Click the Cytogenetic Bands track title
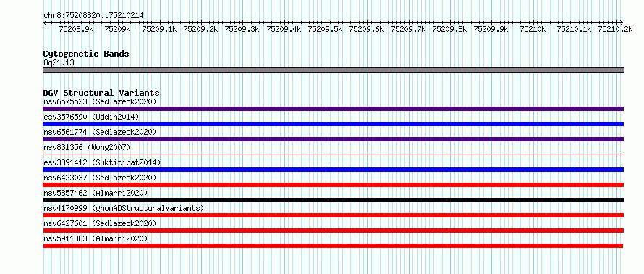 coord(86,54)
